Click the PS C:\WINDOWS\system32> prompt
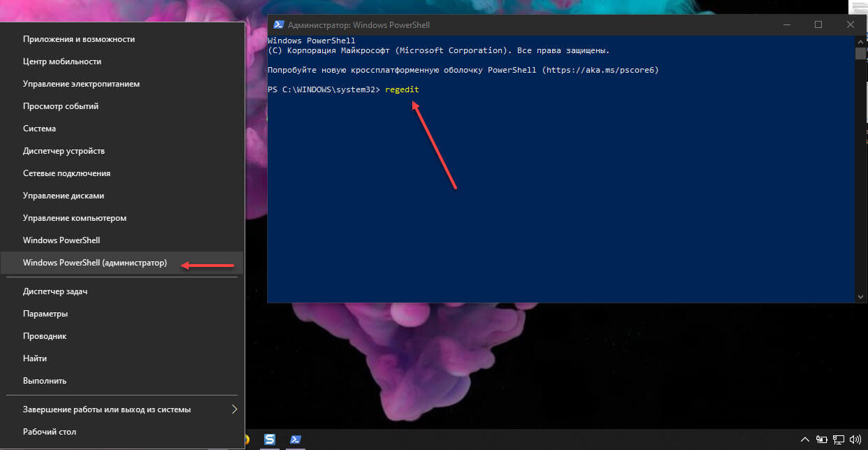 [324, 90]
